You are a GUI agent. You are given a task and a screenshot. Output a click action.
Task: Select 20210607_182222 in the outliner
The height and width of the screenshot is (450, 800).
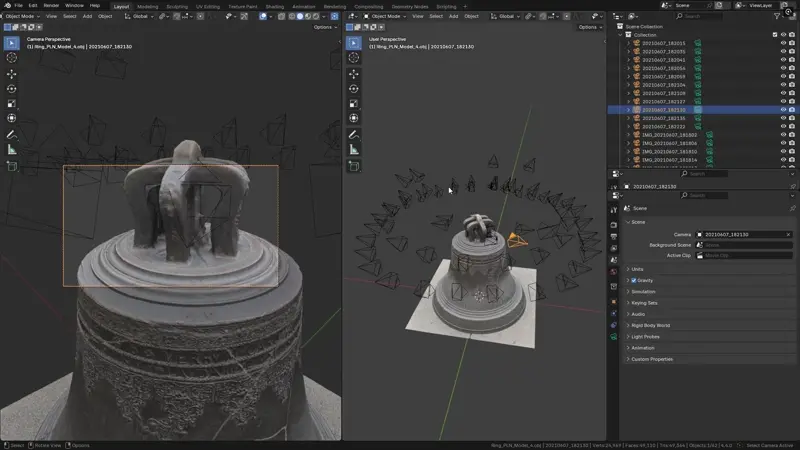pos(663,127)
